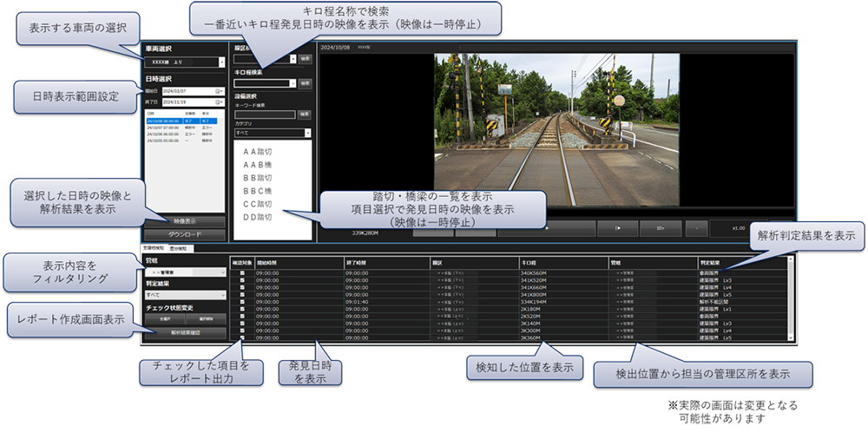Toggle the checkbox for the 09:01:40 row

coord(242,301)
